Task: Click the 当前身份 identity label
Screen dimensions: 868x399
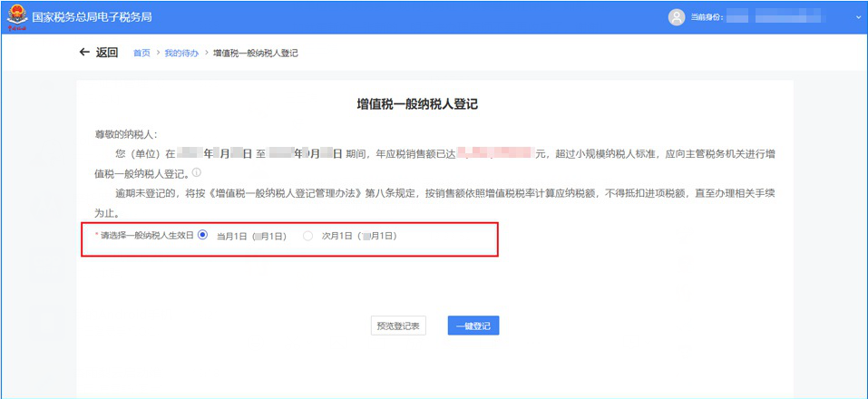Action: (707, 17)
